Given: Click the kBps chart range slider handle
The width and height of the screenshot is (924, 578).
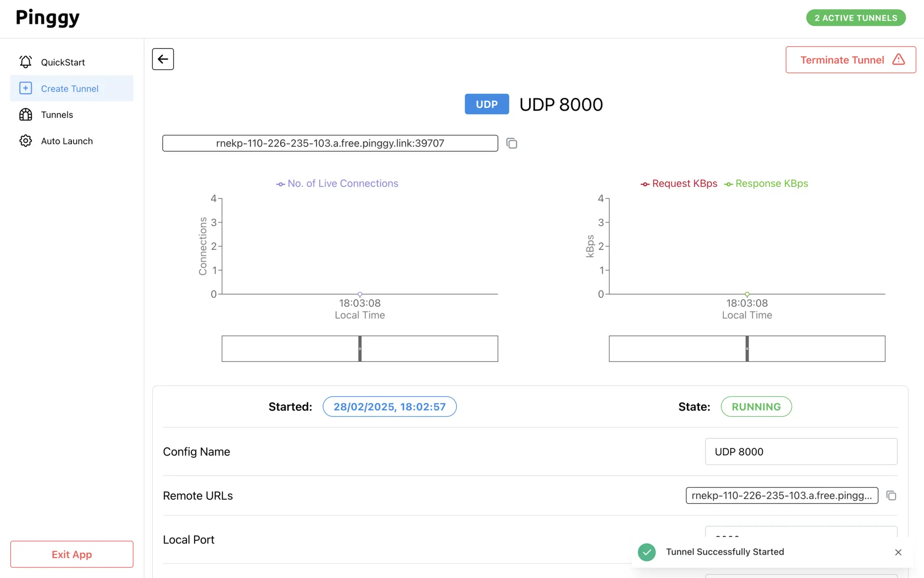Looking at the screenshot, I should (747, 349).
